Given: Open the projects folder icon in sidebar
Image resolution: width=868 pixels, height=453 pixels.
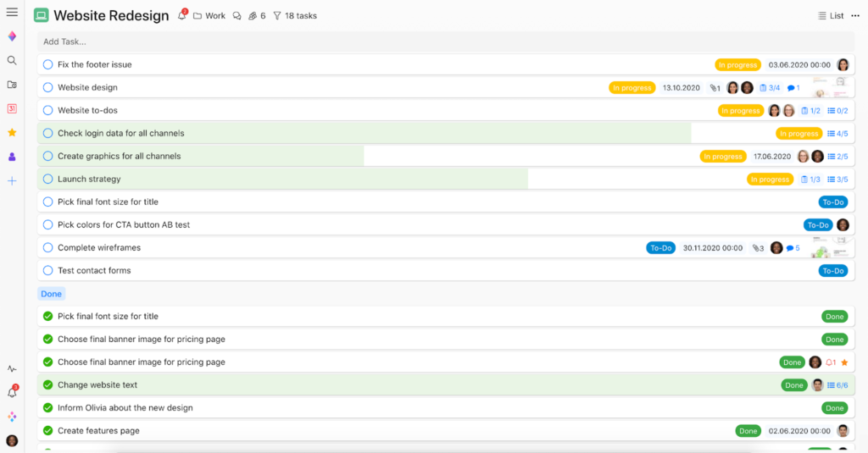Looking at the screenshot, I should pos(12,85).
